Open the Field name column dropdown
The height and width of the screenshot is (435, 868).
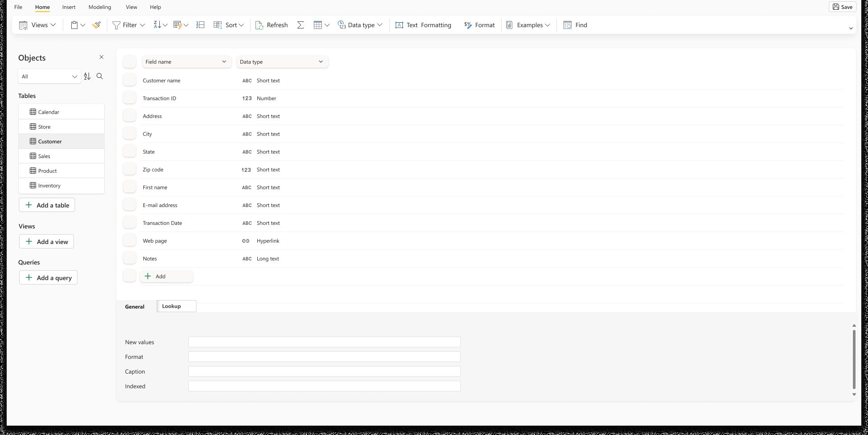[x=187, y=61]
